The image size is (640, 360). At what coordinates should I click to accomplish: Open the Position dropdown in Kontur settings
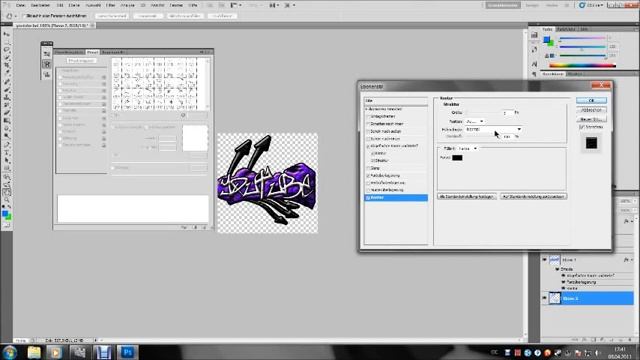pos(475,121)
